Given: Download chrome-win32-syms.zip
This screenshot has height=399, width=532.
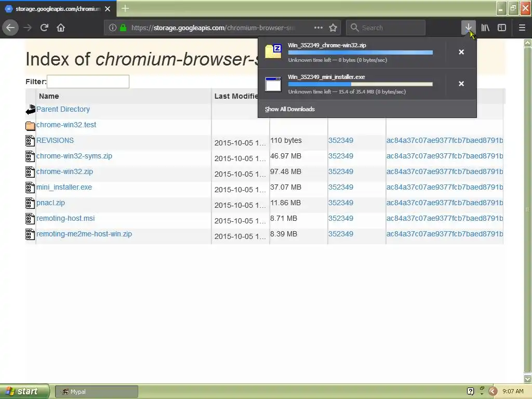Looking at the screenshot, I should (74, 156).
